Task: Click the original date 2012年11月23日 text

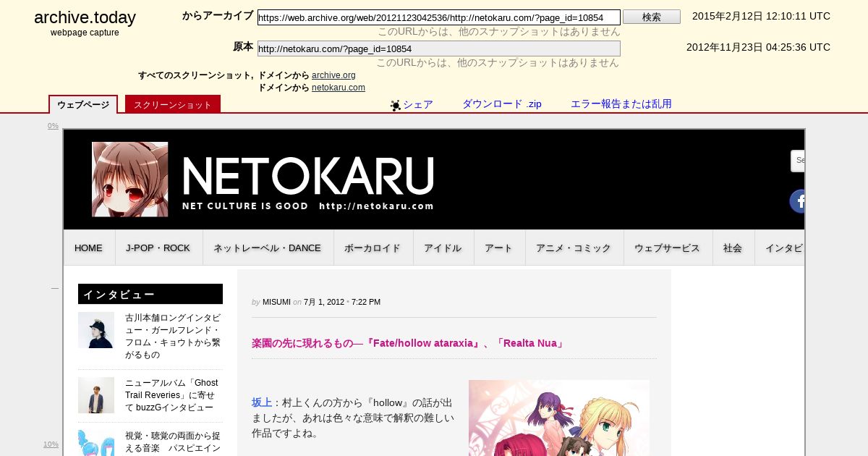Action: click(x=758, y=47)
